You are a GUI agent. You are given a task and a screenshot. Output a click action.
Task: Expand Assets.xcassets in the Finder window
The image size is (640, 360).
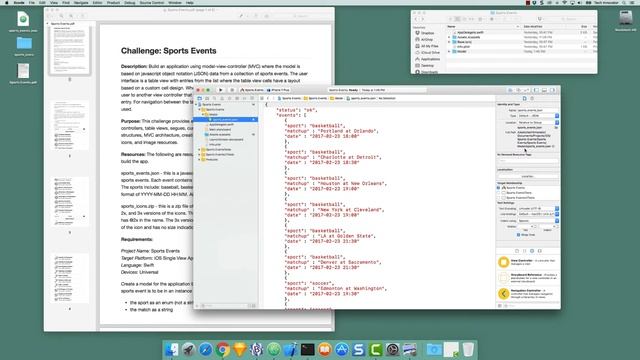coord(449,37)
